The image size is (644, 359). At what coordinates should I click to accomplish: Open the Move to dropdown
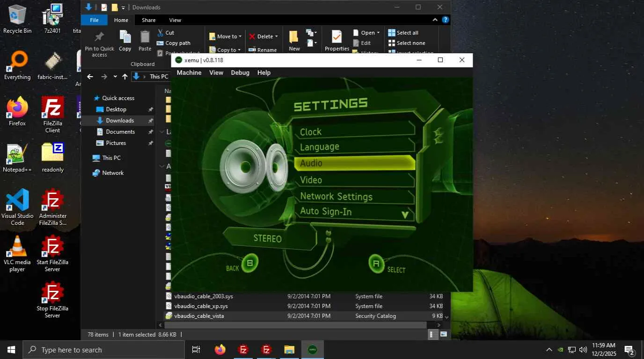coord(225,36)
